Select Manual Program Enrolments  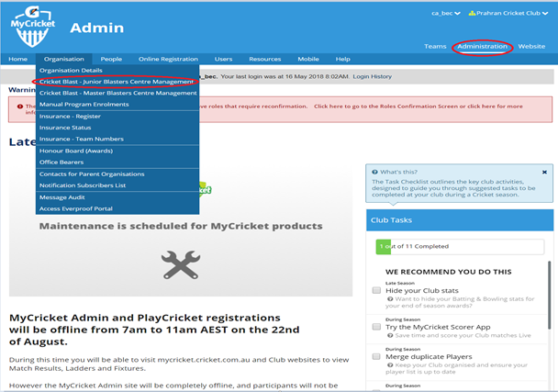coord(117,105)
